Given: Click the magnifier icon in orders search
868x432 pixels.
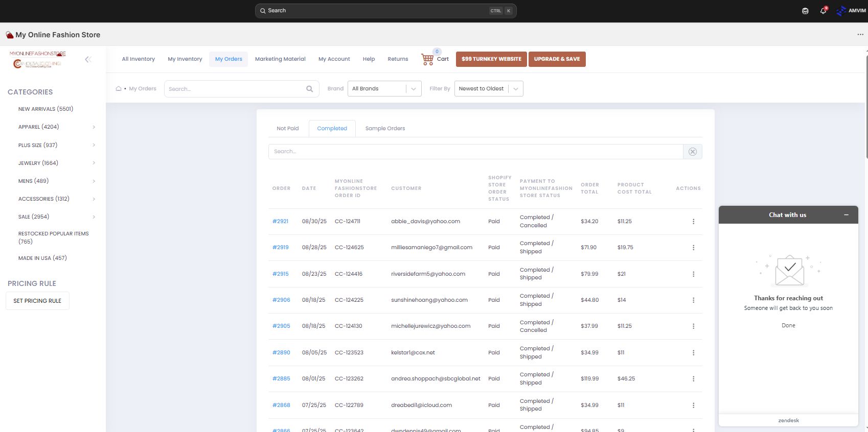Looking at the screenshot, I should click(309, 89).
